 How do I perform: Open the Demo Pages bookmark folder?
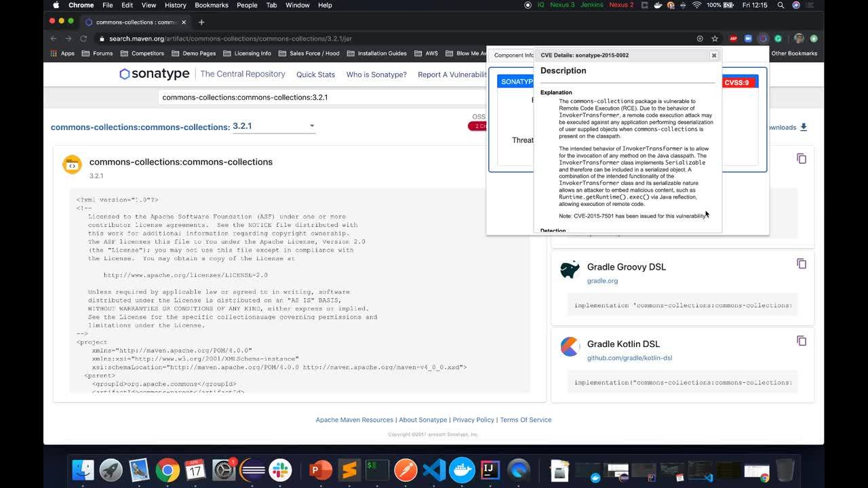click(194, 54)
